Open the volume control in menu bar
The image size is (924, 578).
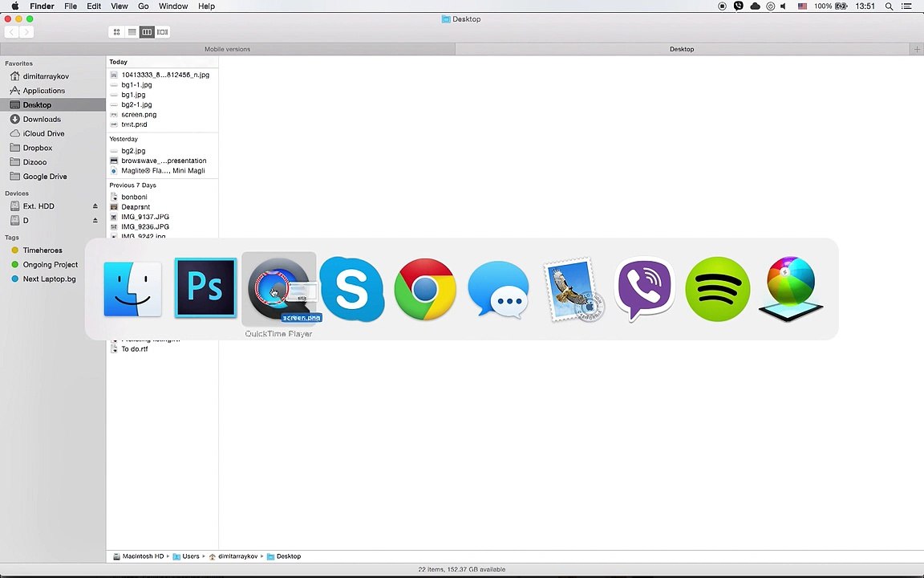point(783,6)
